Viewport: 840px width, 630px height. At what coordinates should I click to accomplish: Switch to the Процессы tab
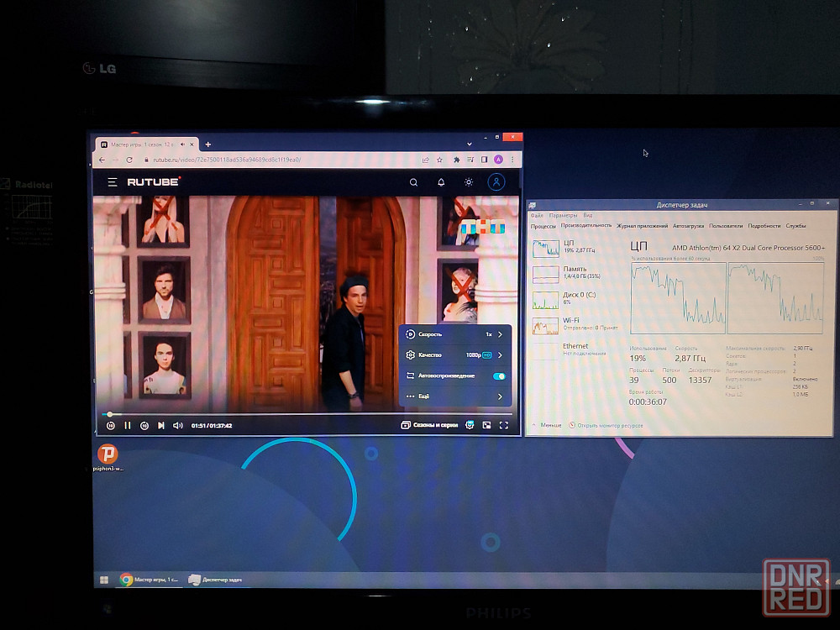point(543,226)
